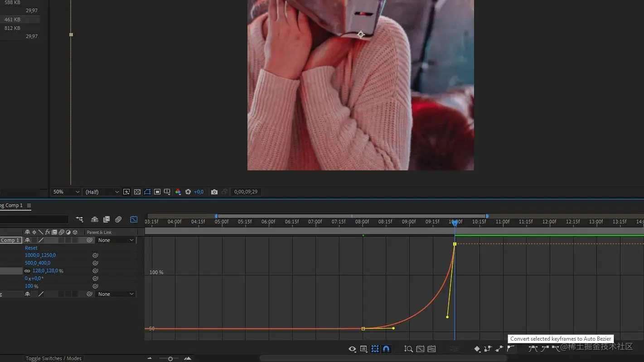Viewport: 644px width, 362px height.
Task: Click the 09:00f ruler mark
Action: [x=408, y=222]
